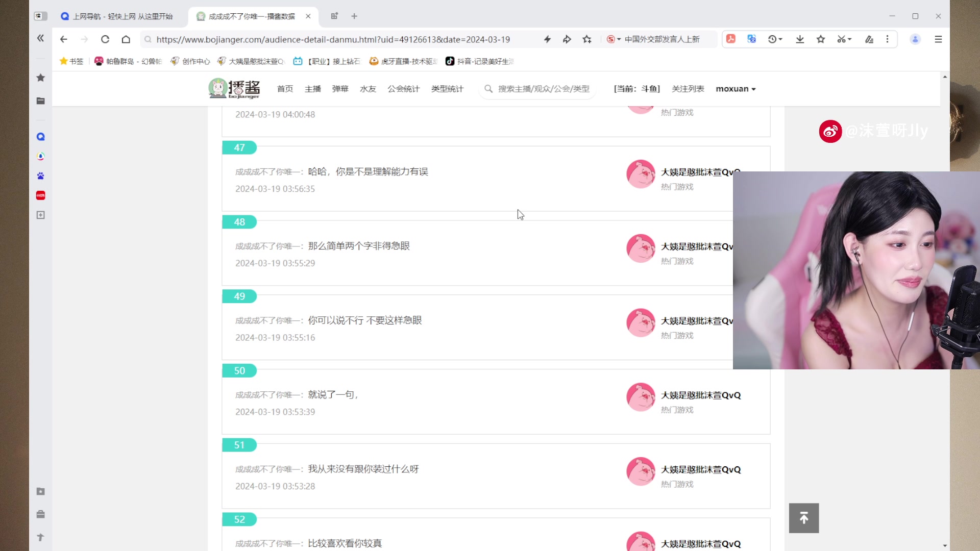The width and height of the screenshot is (980, 551).
Task: Click the home icon in navigation bar
Action: click(x=126, y=39)
